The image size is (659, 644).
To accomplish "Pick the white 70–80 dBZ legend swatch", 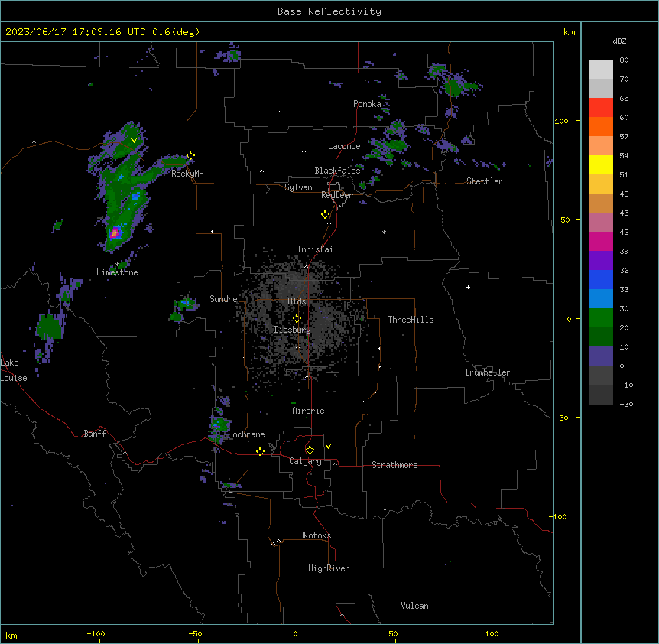I will point(601,70).
